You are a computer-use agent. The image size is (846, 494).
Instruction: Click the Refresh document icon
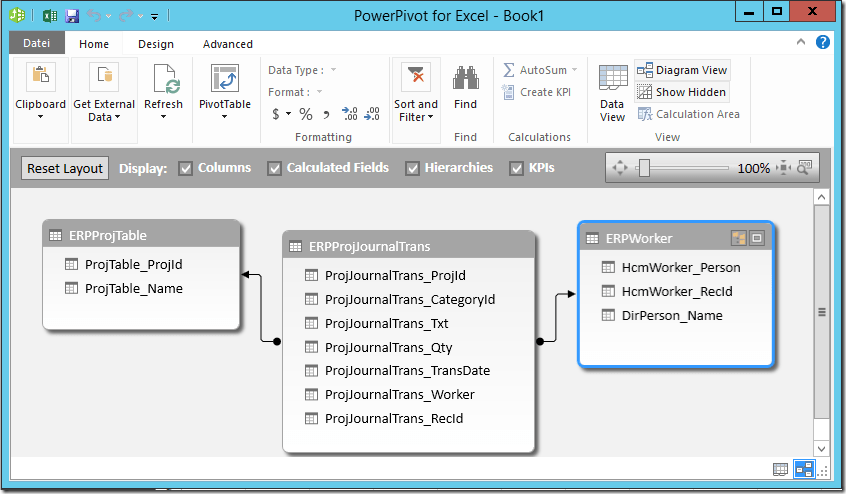166,78
